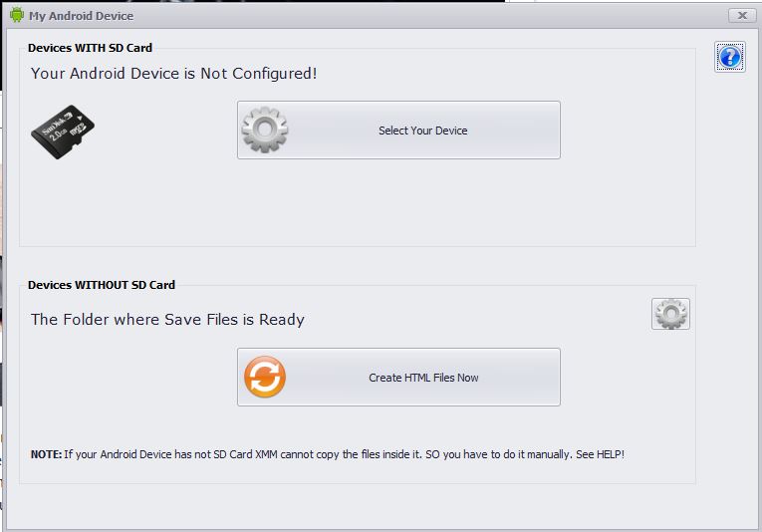The height and width of the screenshot is (532, 762).
Task: Click the Android robot icon in title bar
Action: click(17, 15)
